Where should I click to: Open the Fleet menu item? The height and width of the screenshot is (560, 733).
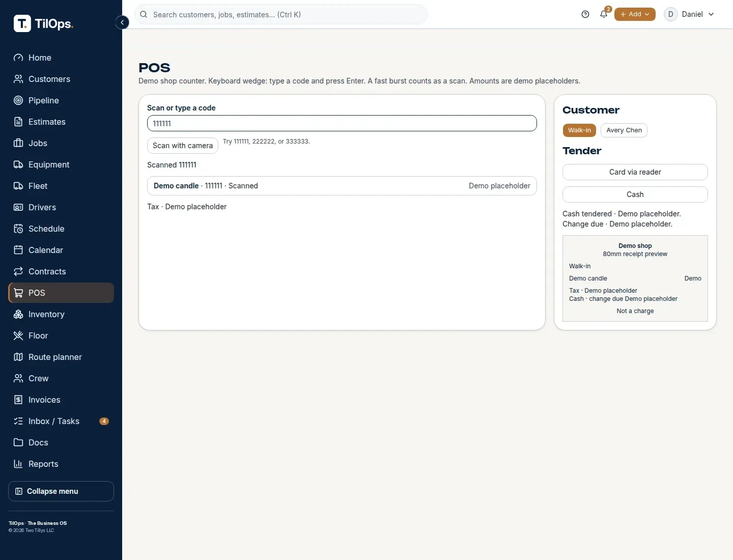tap(61, 186)
